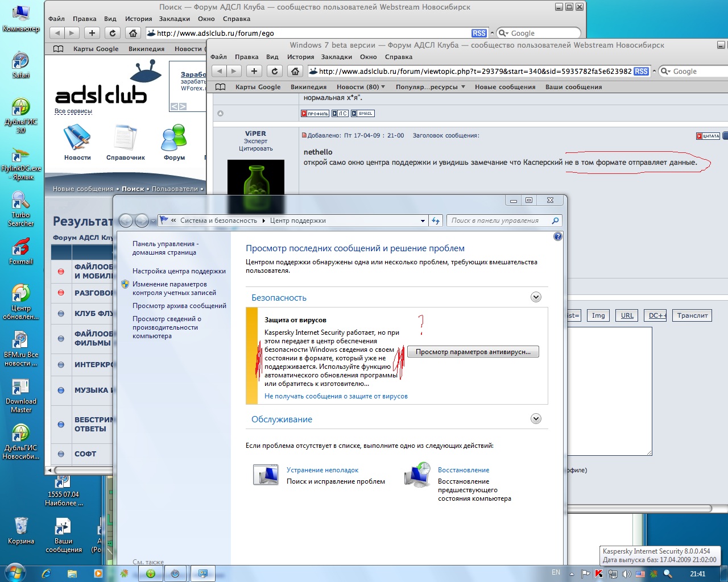The height and width of the screenshot is (582, 728).
Task: Open the breadcrumb arrow after Система и безопасность
Action: tap(264, 221)
